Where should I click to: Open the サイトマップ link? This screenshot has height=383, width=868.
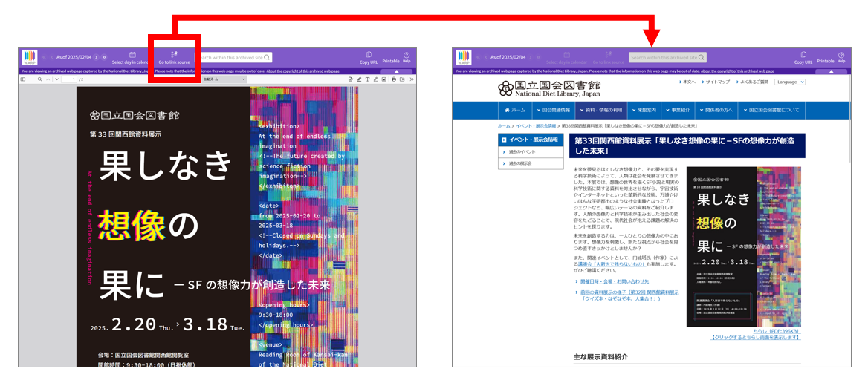717,82
